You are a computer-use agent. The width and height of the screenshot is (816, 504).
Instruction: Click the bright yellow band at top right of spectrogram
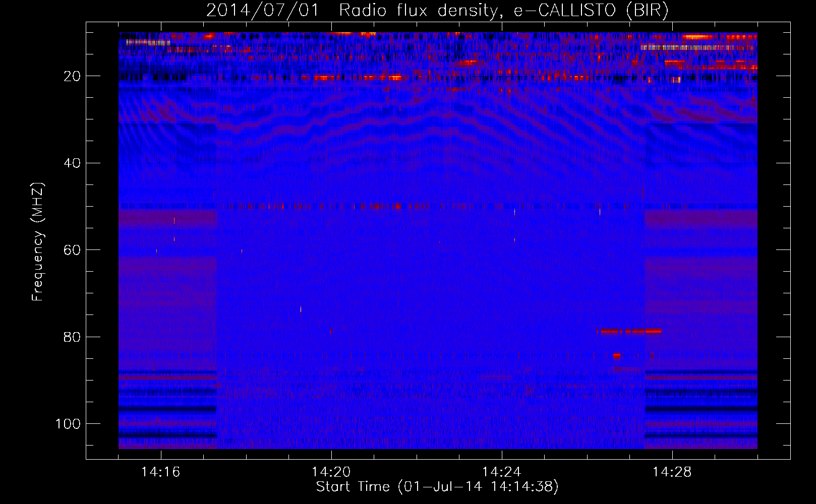click(698, 47)
